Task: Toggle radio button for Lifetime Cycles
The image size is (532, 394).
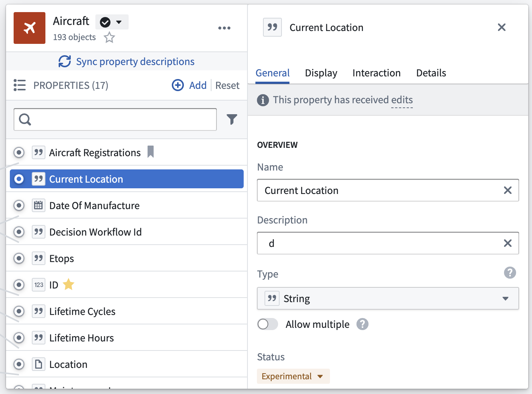Action: click(19, 311)
